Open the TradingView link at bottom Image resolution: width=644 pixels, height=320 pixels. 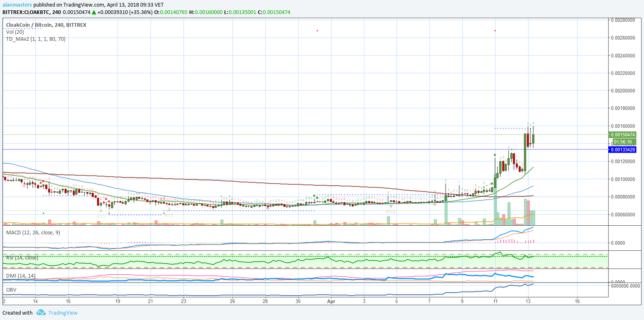coord(63,313)
